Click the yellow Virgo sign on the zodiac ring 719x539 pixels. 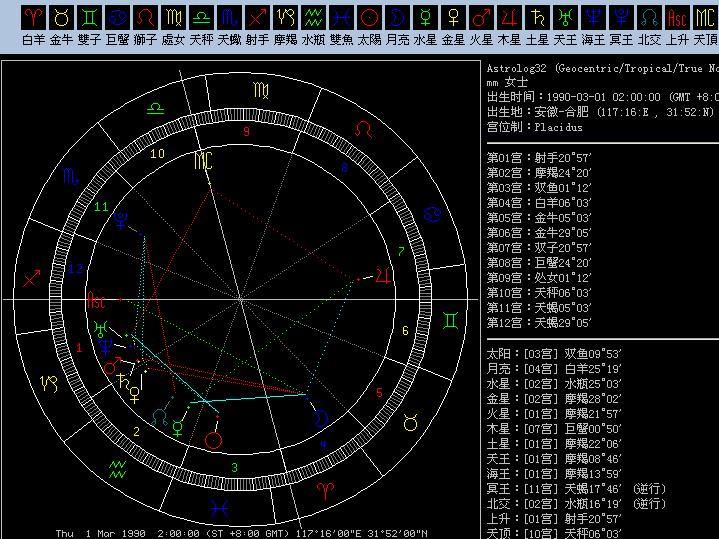(x=261, y=90)
